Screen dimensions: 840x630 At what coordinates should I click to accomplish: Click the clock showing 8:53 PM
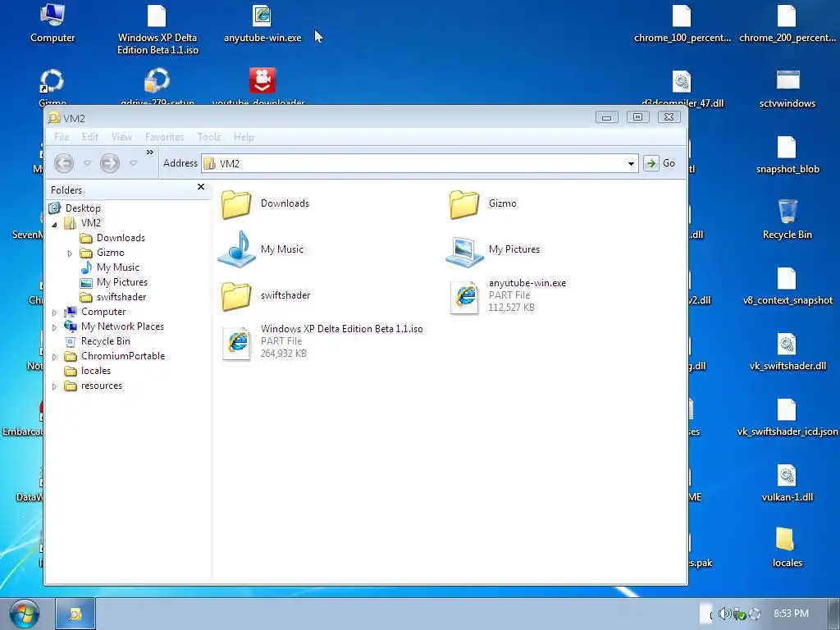(792, 614)
